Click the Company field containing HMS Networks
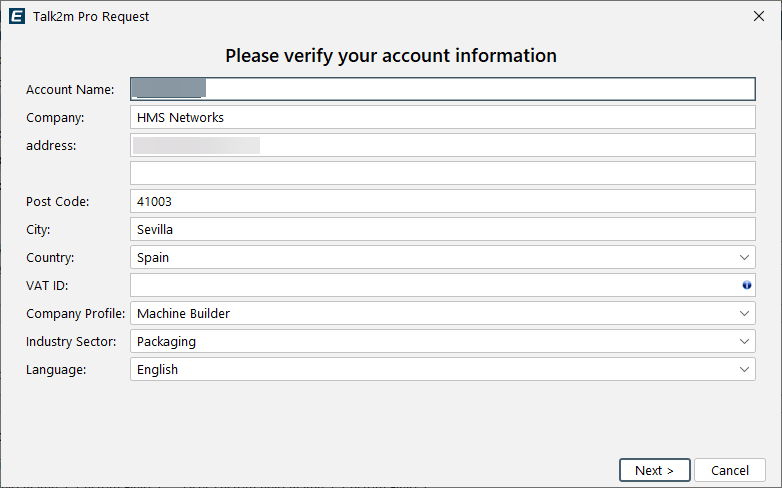This screenshot has height=488, width=782. pos(442,117)
